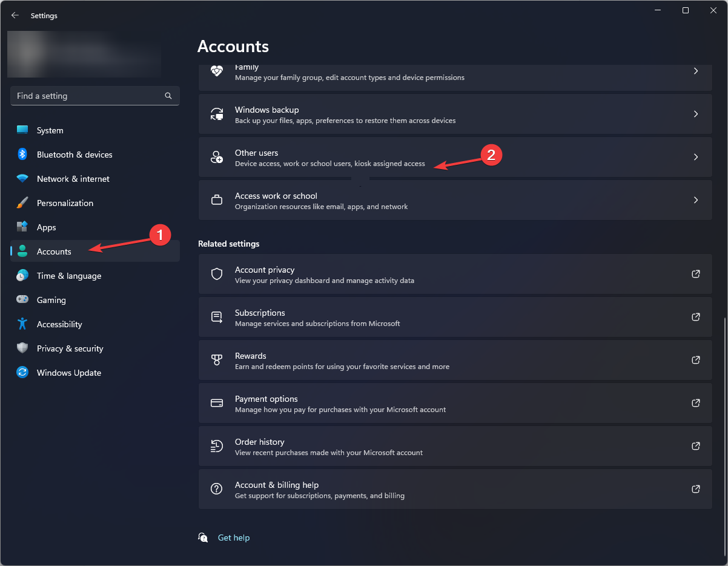
Task: Click the Other users add-person icon
Action: coord(217,157)
